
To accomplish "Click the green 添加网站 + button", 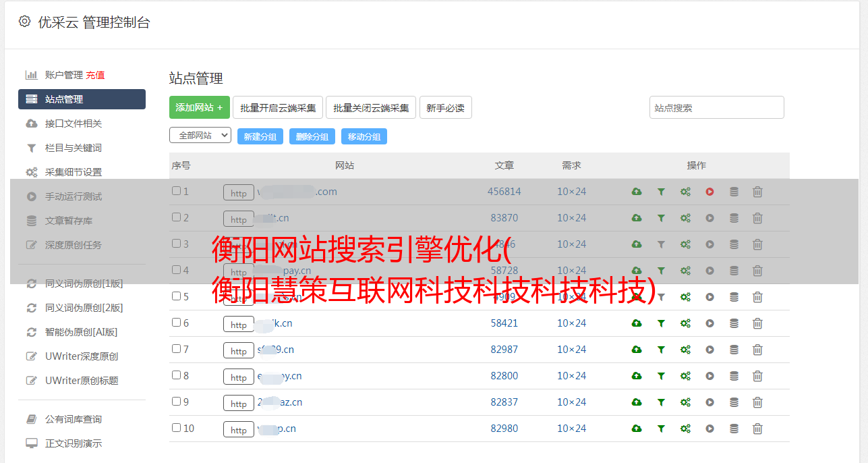I will (x=200, y=107).
